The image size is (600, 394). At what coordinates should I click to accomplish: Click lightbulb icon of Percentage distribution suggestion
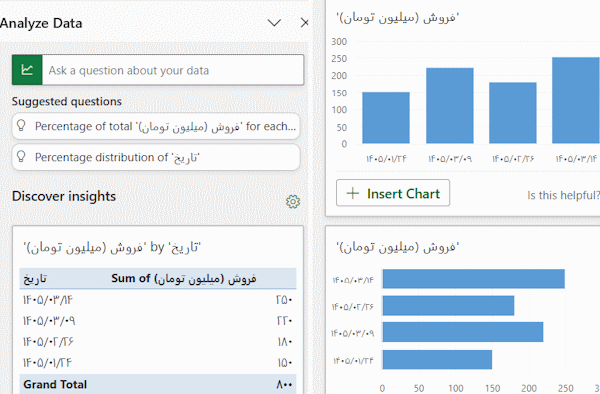(21, 156)
